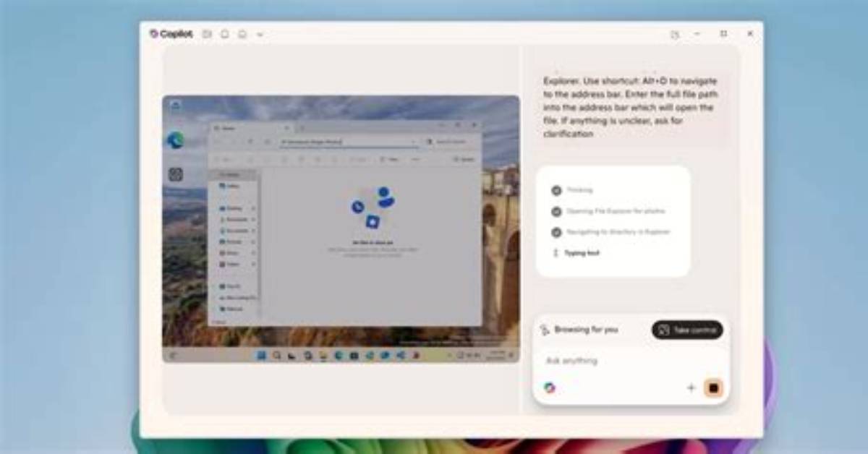This screenshot has height=454, width=868.
Task: Stop the Copilot action with the stop button
Action: point(713,388)
